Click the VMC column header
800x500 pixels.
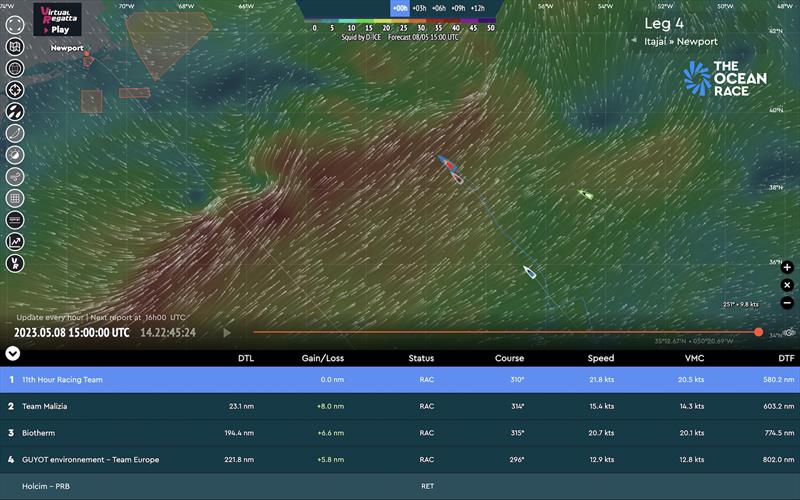coord(694,358)
